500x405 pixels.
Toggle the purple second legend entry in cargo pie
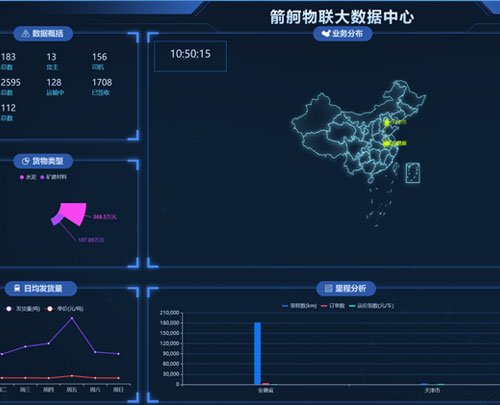tap(53, 177)
